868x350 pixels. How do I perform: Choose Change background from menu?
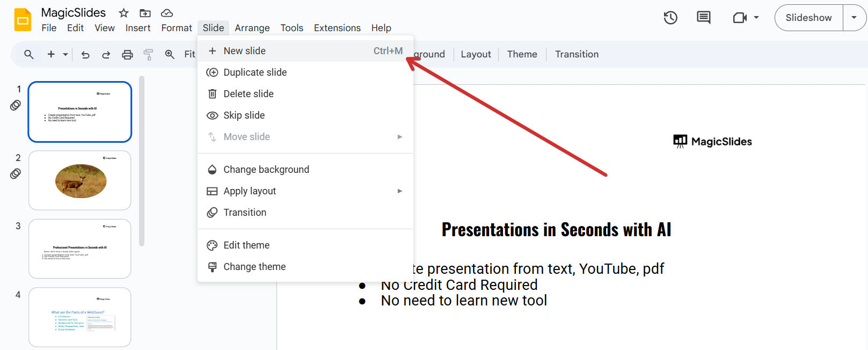coord(305,170)
